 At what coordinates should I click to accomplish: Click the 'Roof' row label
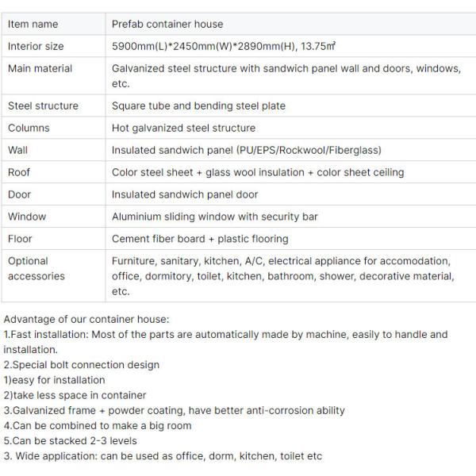pyautogui.click(x=19, y=172)
